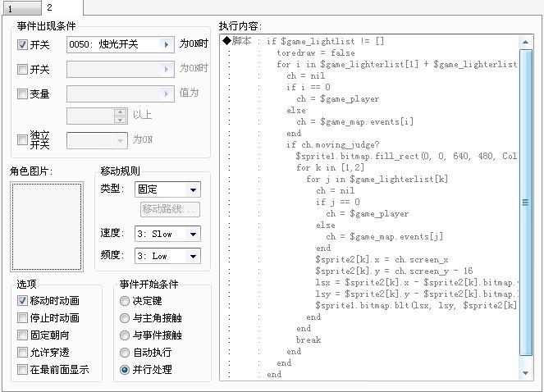This screenshot has width=544, height=392.
Task: Click the 角色图片 graphic box
Action: [47, 226]
